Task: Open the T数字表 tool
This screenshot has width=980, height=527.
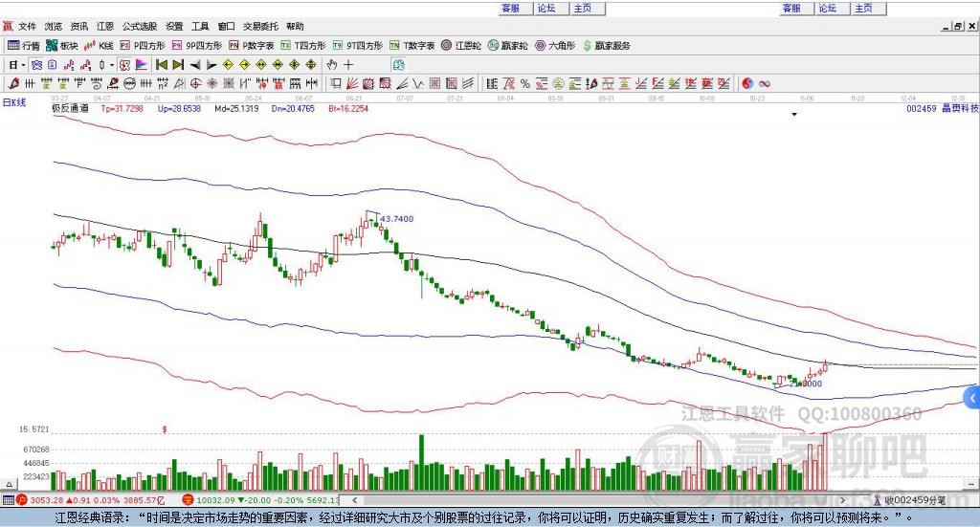Action: (412, 46)
